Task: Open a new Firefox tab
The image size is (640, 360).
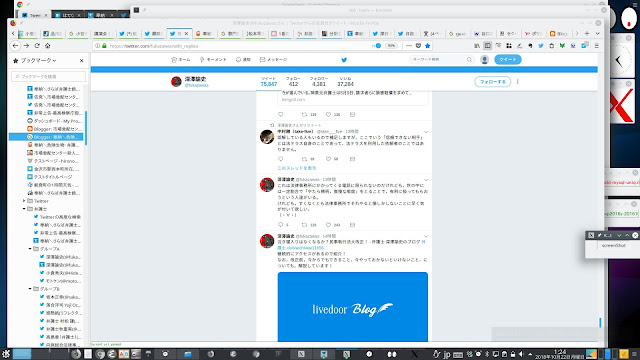Action: tap(587, 33)
